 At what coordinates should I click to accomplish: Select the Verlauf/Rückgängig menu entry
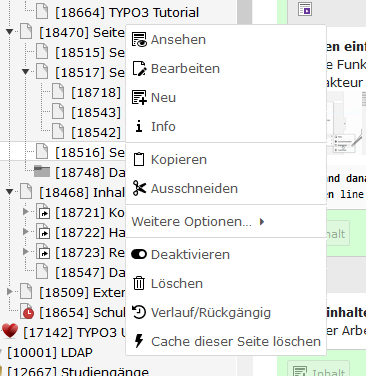click(226, 312)
